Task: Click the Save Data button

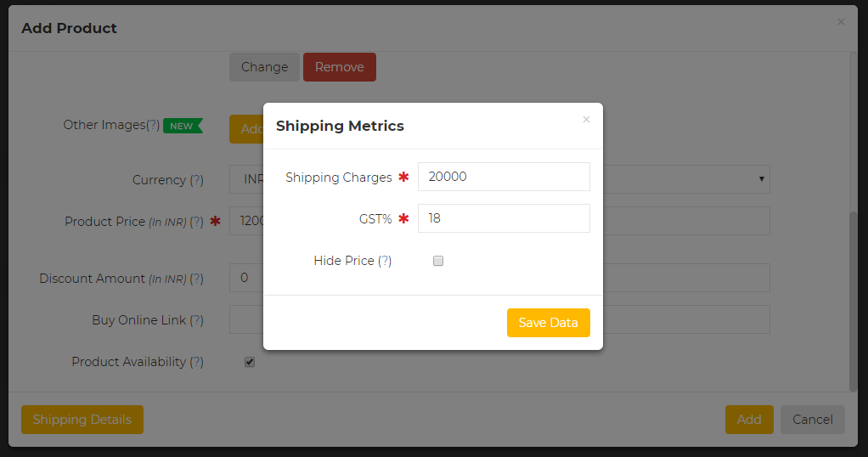Action: 549,323
